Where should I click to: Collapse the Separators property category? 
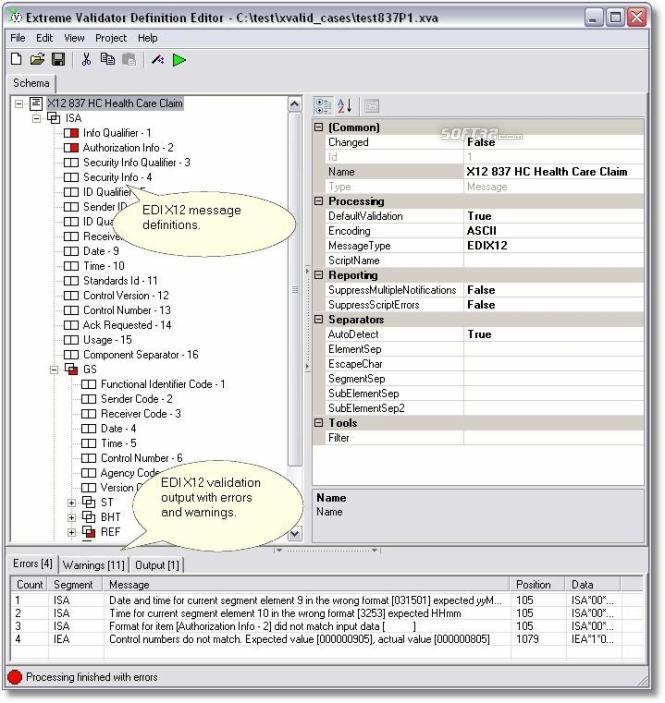(318, 320)
